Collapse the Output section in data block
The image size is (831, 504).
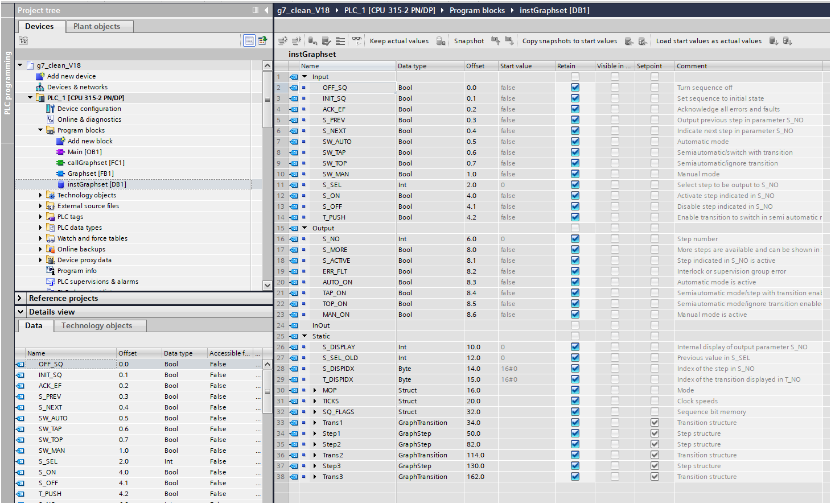(x=305, y=228)
